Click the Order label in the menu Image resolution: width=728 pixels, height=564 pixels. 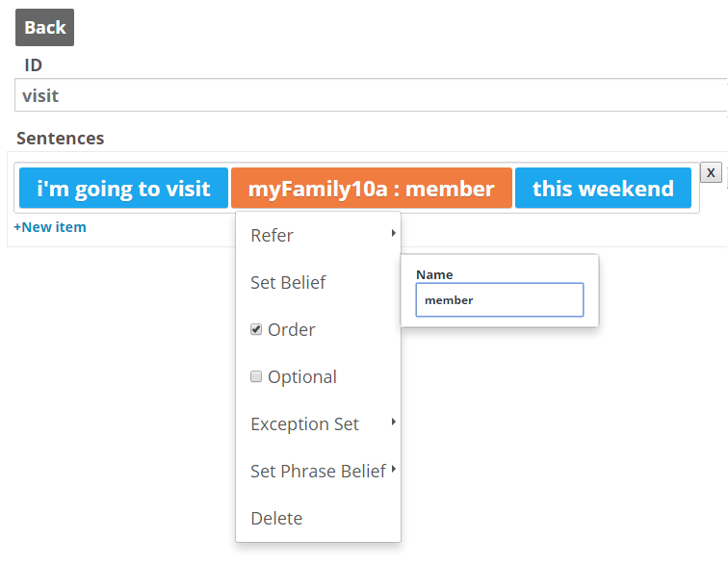pos(292,329)
